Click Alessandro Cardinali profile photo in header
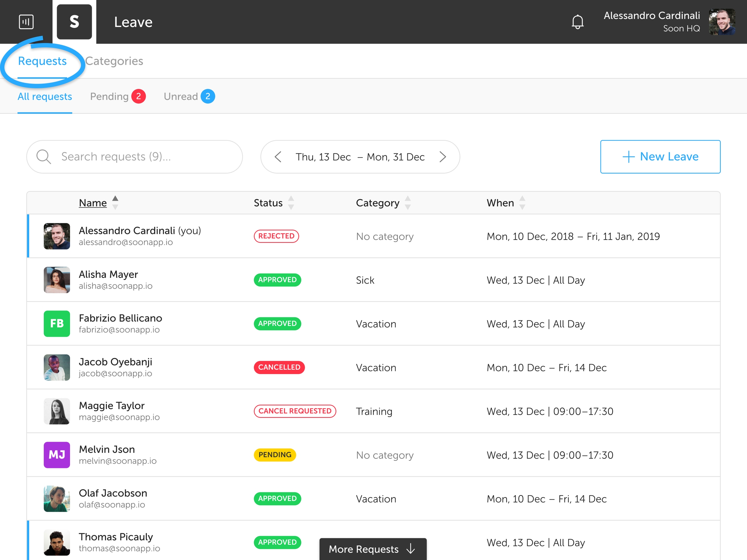Viewport: 747px width, 560px height. coord(722,22)
